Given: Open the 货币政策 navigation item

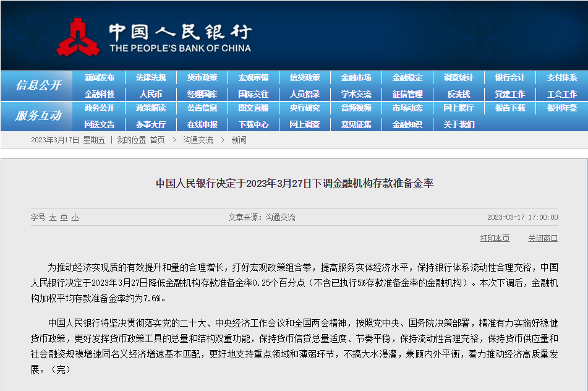Looking at the screenshot, I should [202, 78].
